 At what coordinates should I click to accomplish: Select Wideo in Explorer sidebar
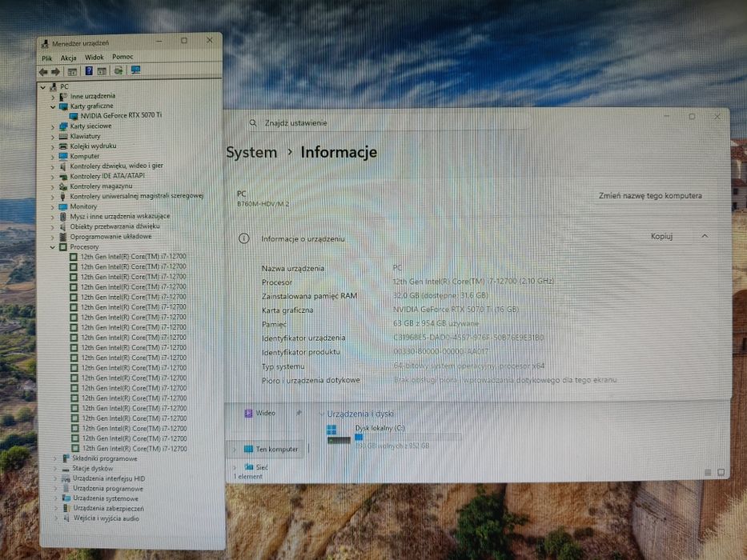265,413
